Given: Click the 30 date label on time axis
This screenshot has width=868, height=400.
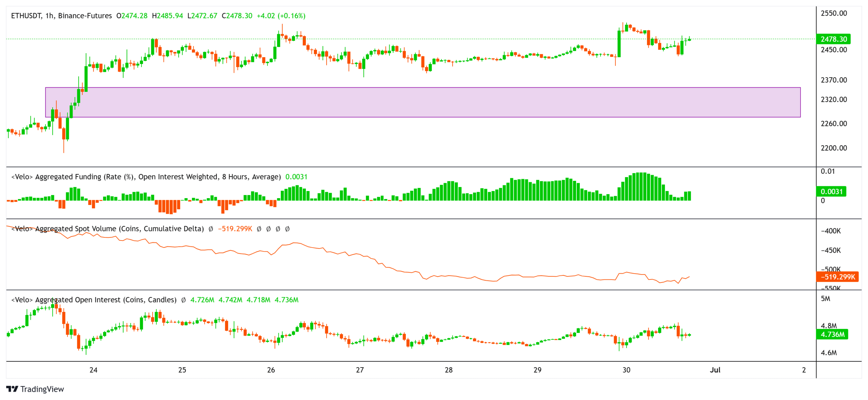Looking at the screenshot, I should tap(626, 370).
